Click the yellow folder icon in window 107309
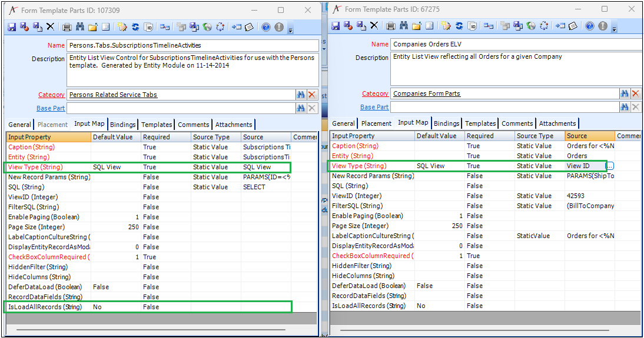The height and width of the screenshot is (338, 644). click(x=93, y=28)
